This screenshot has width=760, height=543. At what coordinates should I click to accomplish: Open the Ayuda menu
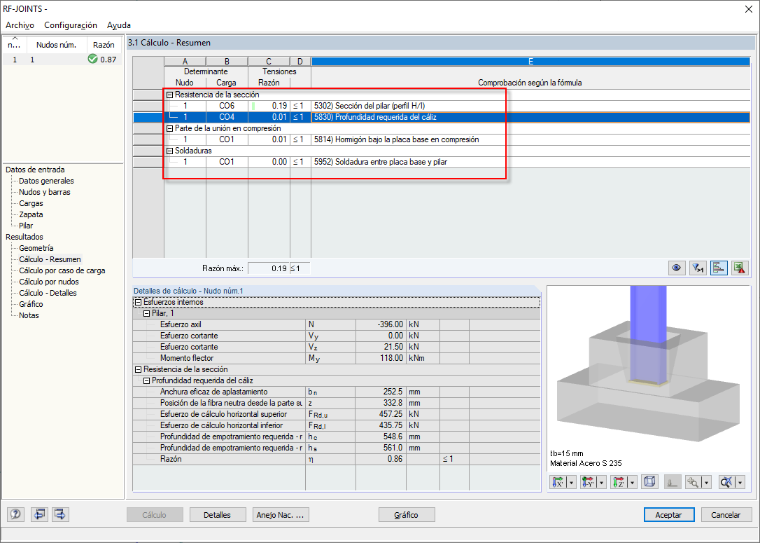[119, 25]
